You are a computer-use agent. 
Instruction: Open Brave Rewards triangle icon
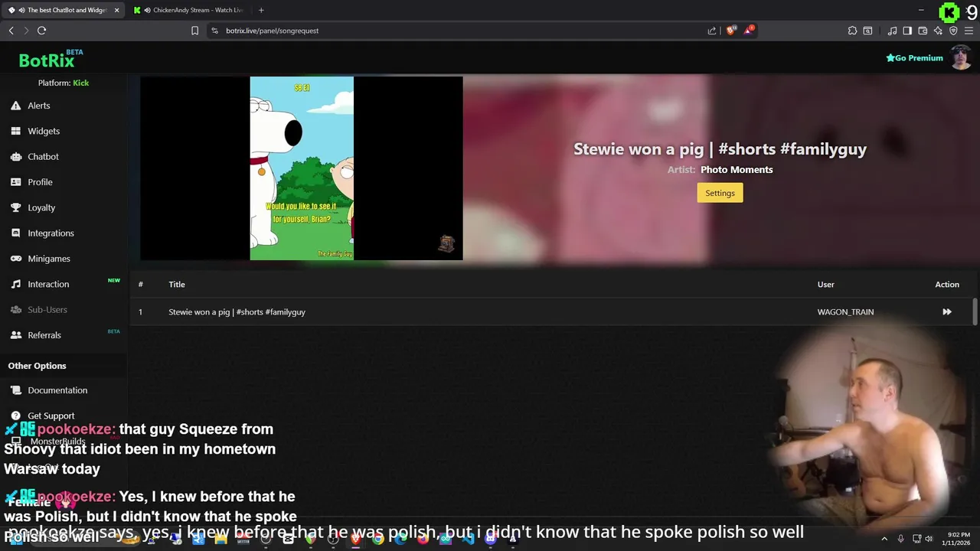pos(749,31)
